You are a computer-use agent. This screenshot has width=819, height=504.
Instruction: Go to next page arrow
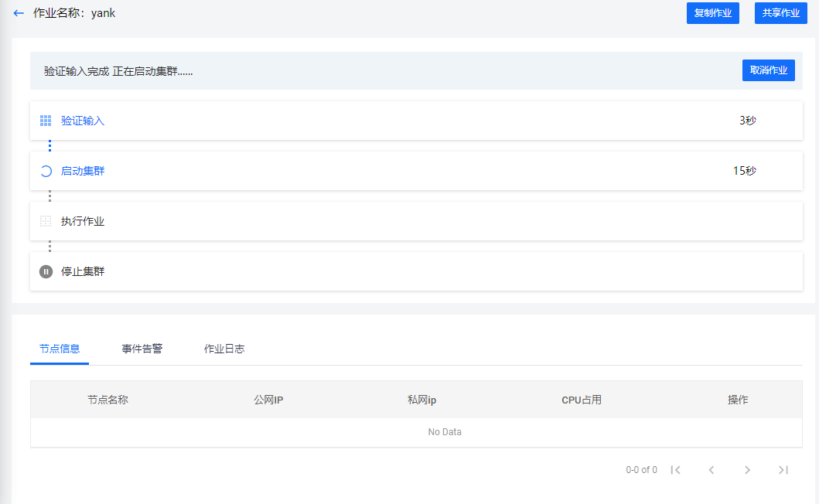point(747,470)
